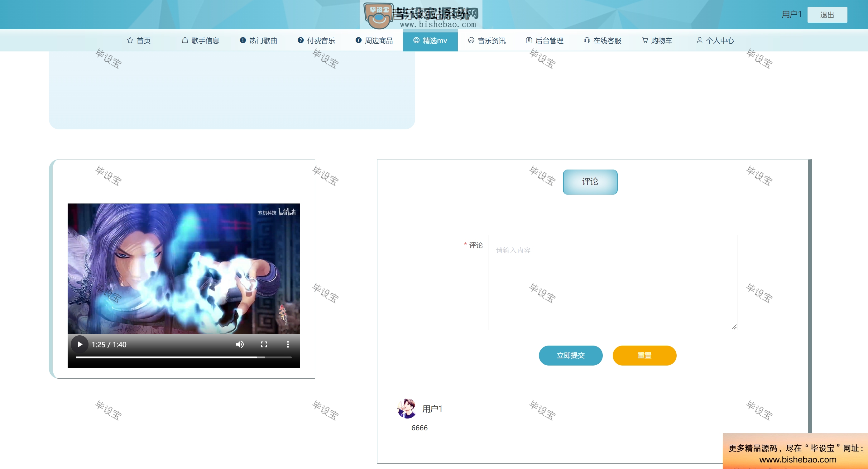868x469 pixels.
Task: Click the chart icon beside 音乐资讯
Action: point(472,41)
